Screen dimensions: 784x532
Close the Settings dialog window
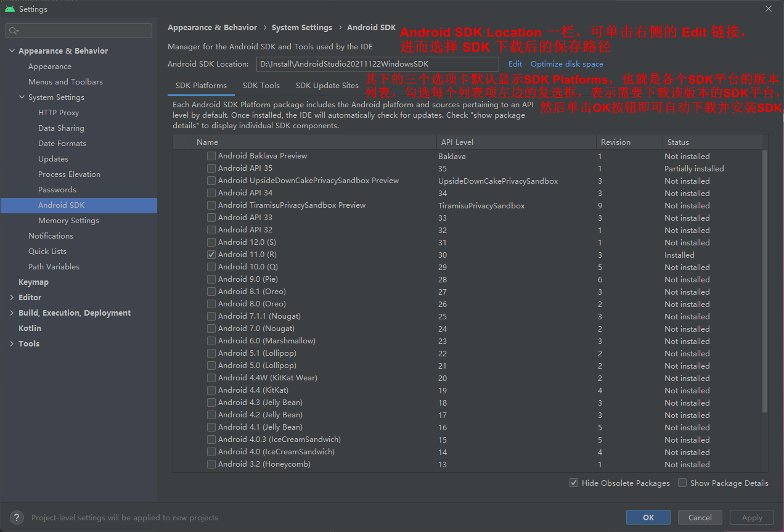point(769,9)
